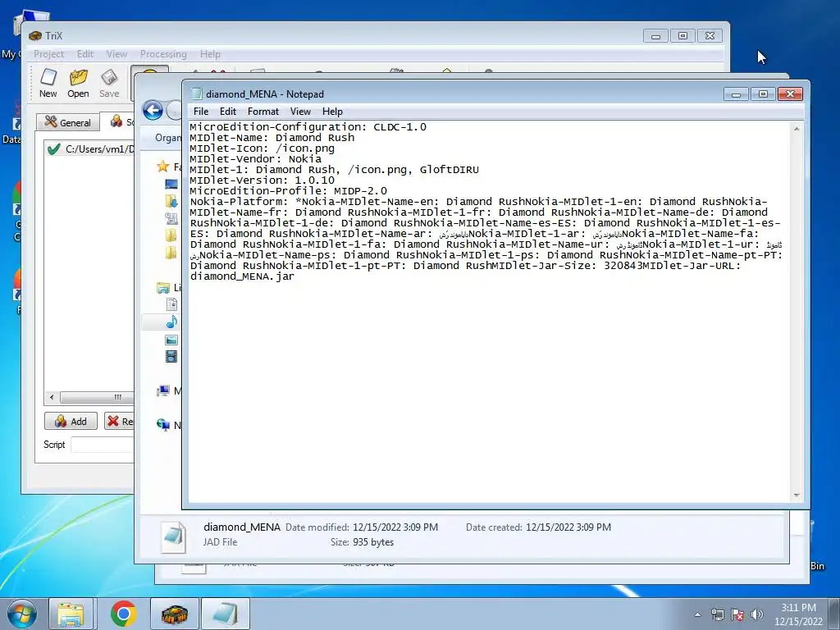Image resolution: width=840 pixels, height=630 pixels.
Task: Select the Documents icon in Explorer sidebar
Action: coord(171,304)
